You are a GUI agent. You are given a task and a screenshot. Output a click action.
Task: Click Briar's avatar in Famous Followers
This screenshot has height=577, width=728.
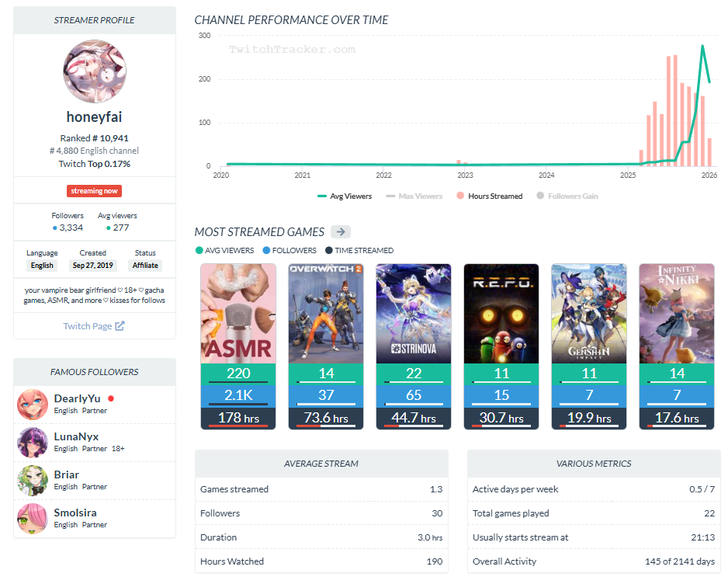click(33, 481)
